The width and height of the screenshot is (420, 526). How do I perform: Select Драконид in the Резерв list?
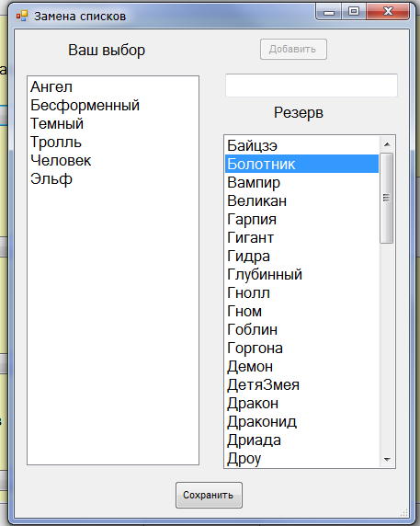tap(301, 421)
